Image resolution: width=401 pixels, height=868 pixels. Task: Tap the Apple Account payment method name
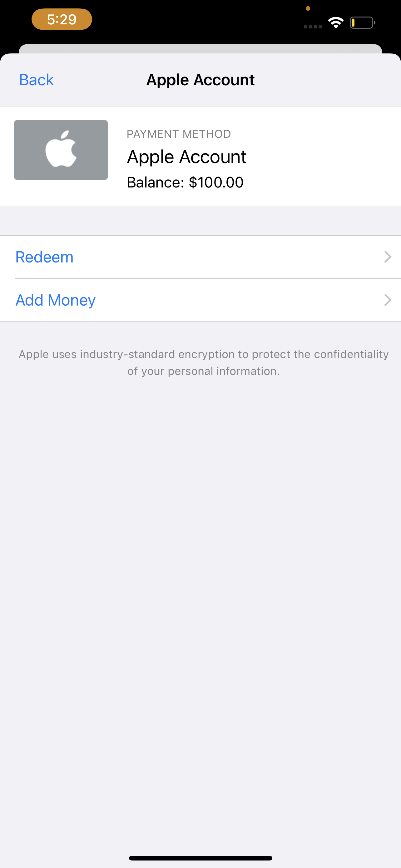pos(186,157)
